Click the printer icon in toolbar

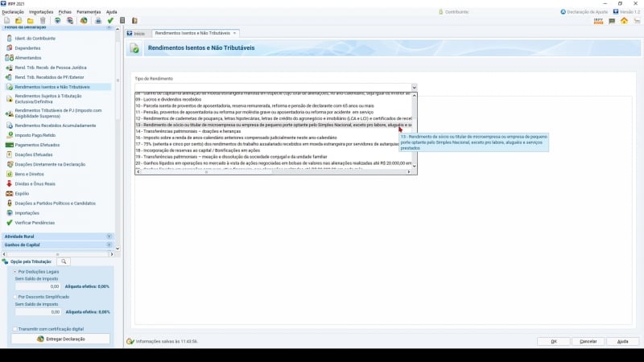[x=97, y=21]
